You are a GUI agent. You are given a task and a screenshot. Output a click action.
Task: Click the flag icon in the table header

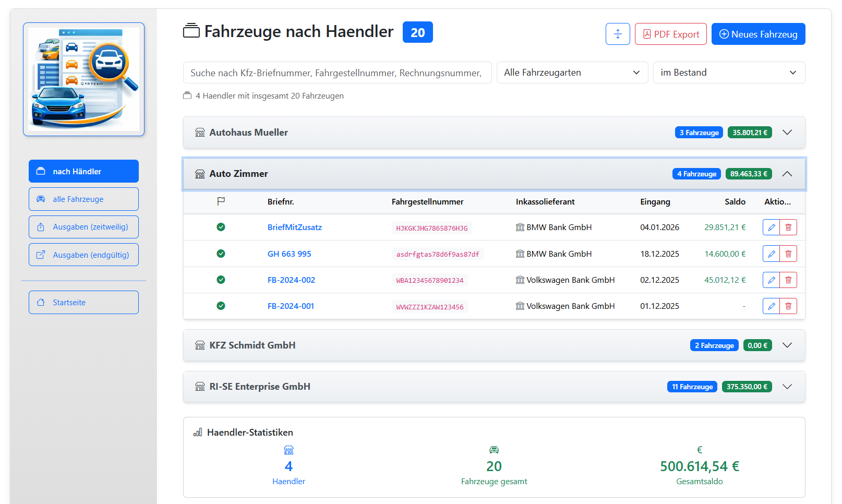click(x=221, y=201)
